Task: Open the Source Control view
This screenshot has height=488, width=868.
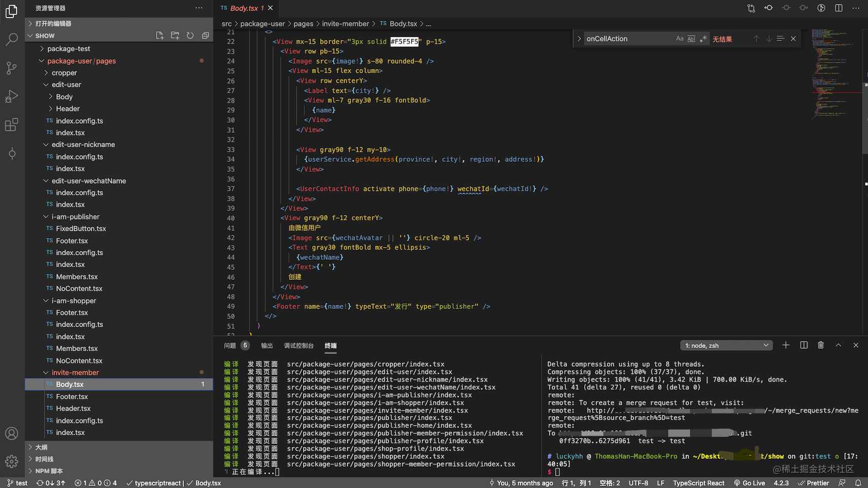Action: coord(12,68)
